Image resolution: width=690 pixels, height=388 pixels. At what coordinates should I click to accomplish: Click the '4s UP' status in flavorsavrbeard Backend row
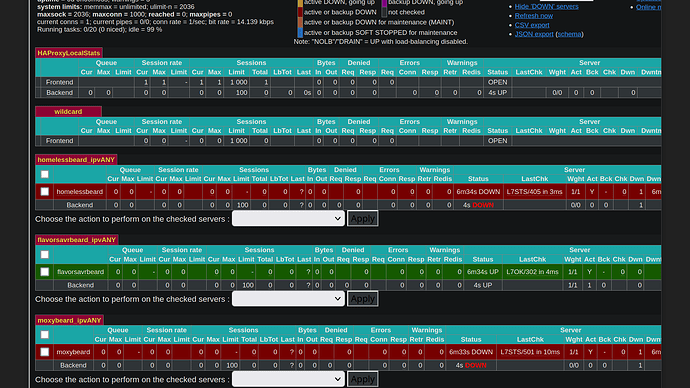point(483,285)
